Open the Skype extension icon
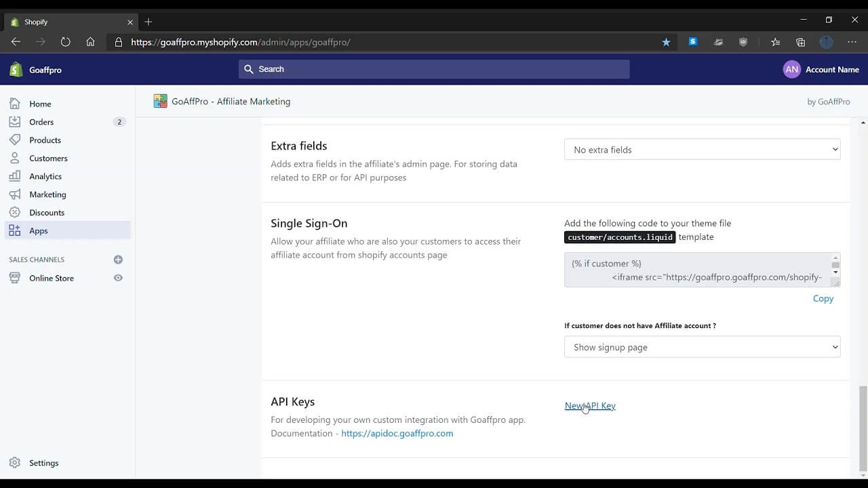The width and height of the screenshot is (868, 488). tap(692, 41)
